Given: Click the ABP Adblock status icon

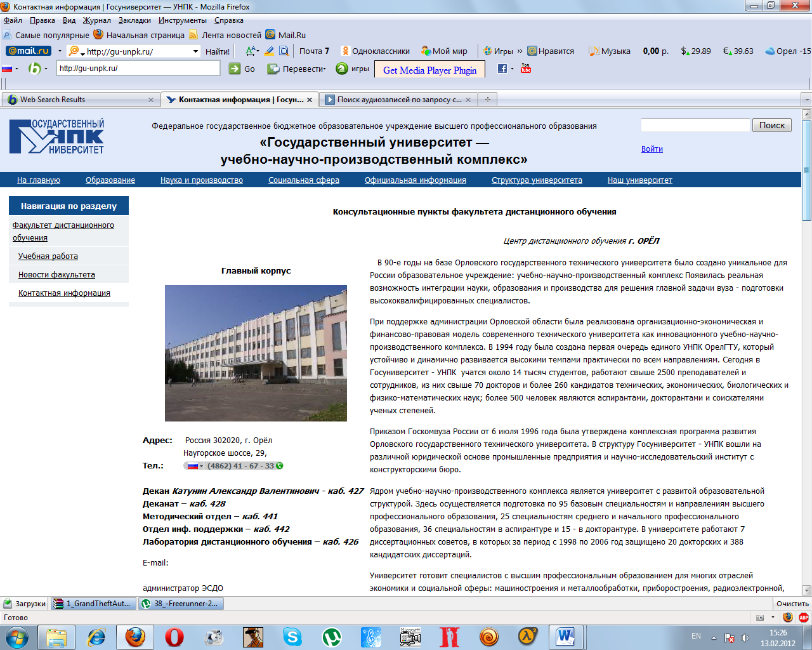Looking at the screenshot, I should click(804, 618).
